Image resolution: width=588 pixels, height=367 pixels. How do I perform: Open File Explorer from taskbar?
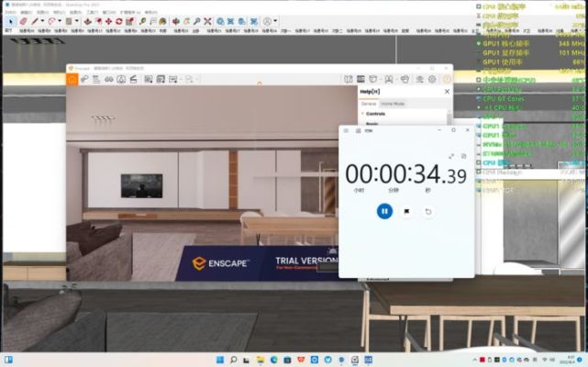coord(261,360)
